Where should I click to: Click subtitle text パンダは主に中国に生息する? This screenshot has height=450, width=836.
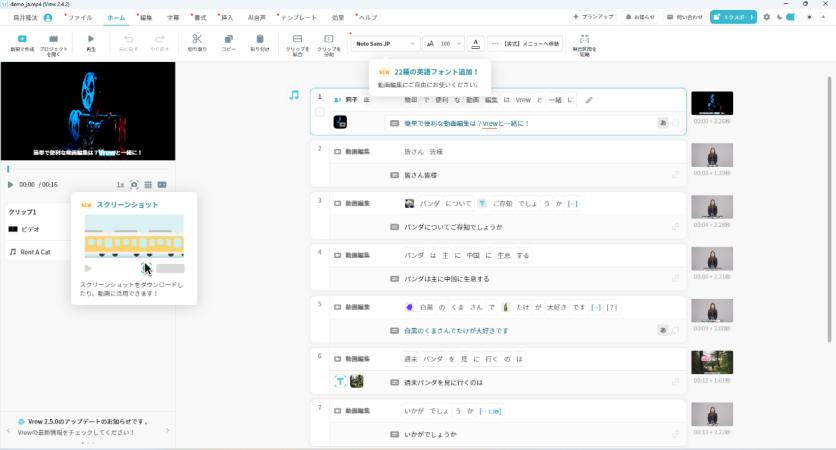tap(447, 279)
